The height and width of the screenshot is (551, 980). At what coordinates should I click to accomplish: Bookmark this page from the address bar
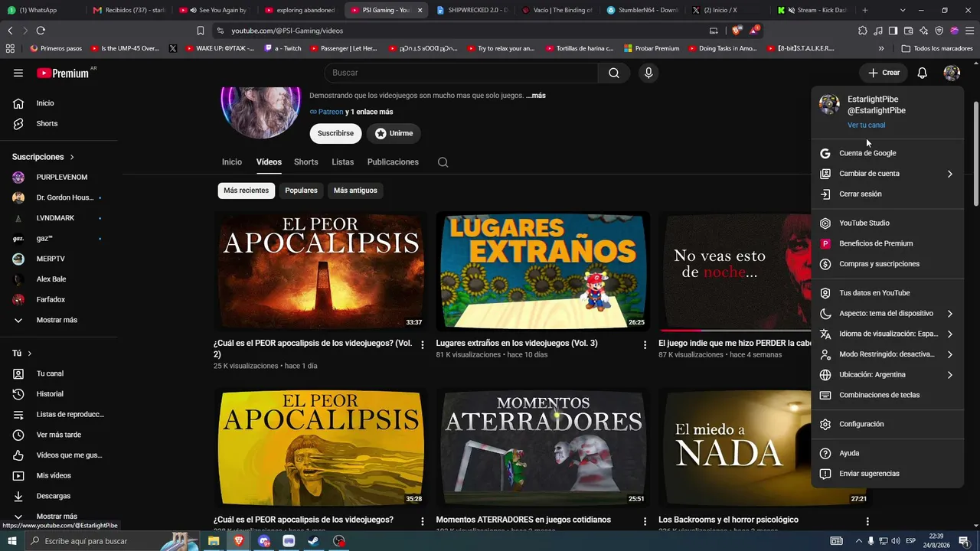[x=201, y=31]
